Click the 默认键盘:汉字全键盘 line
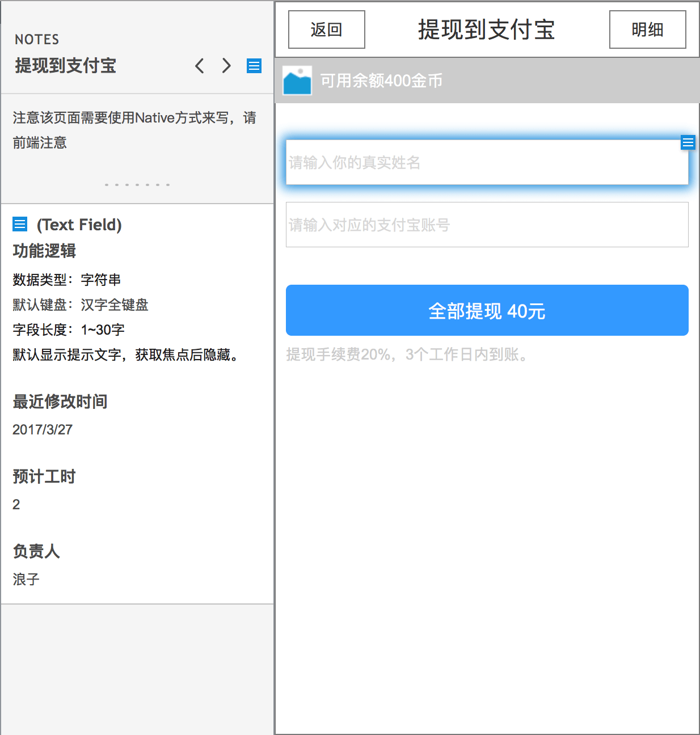This screenshot has width=700, height=735. [x=81, y=305]
